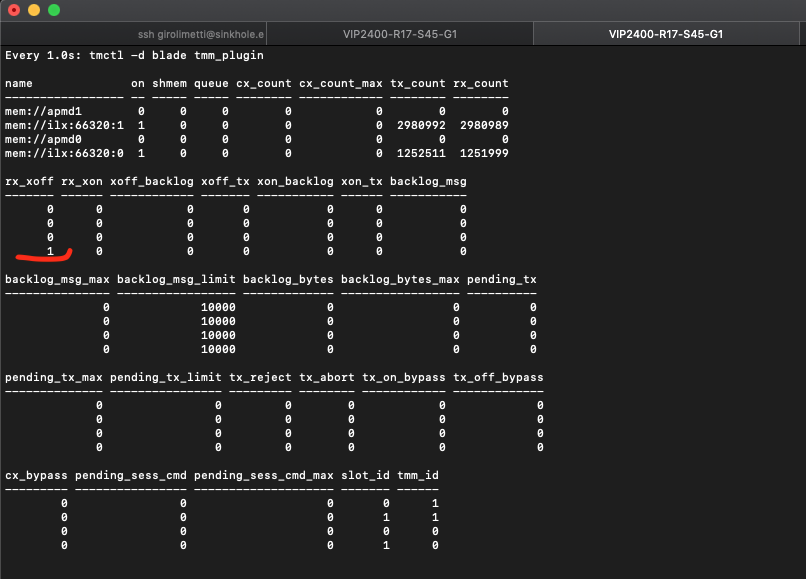Click the 'backlog_bytes_max' column header
Screen dimensions: 806x579
click(400, 280)
